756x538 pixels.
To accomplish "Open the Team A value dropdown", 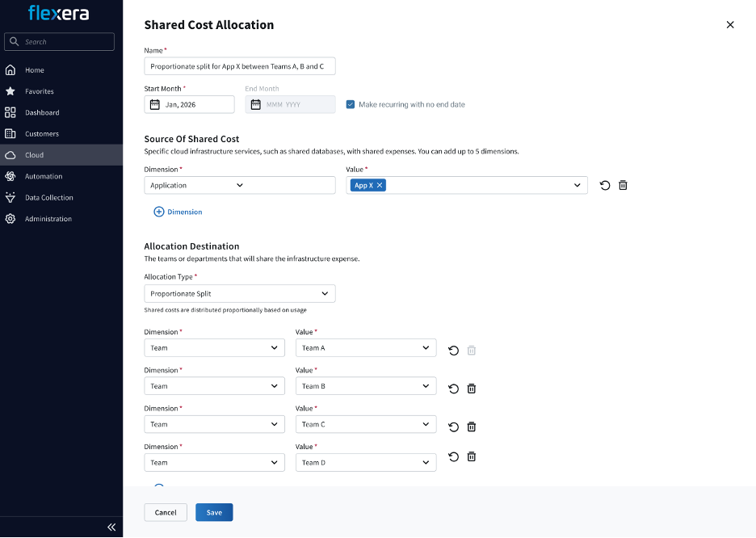I will [366, 347].
